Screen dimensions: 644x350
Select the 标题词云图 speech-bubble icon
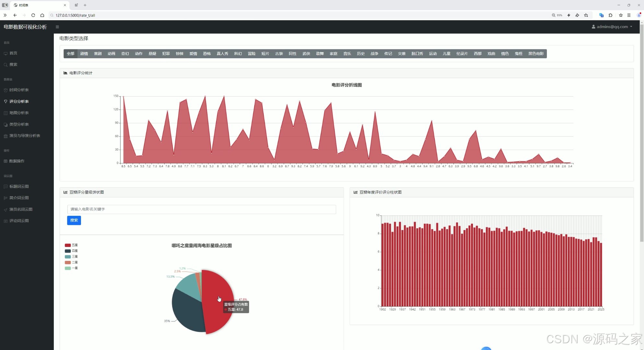coord(6,186)
